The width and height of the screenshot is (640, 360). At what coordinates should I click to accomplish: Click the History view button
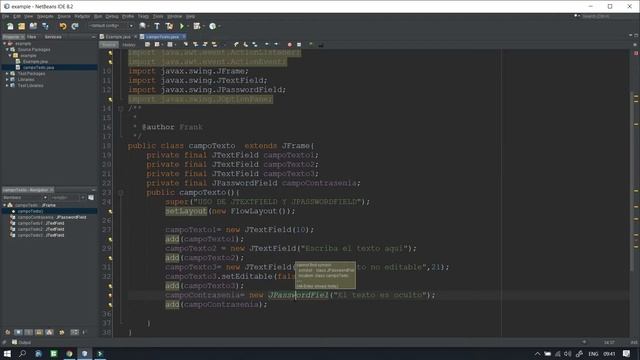click(x=129, y=44)
